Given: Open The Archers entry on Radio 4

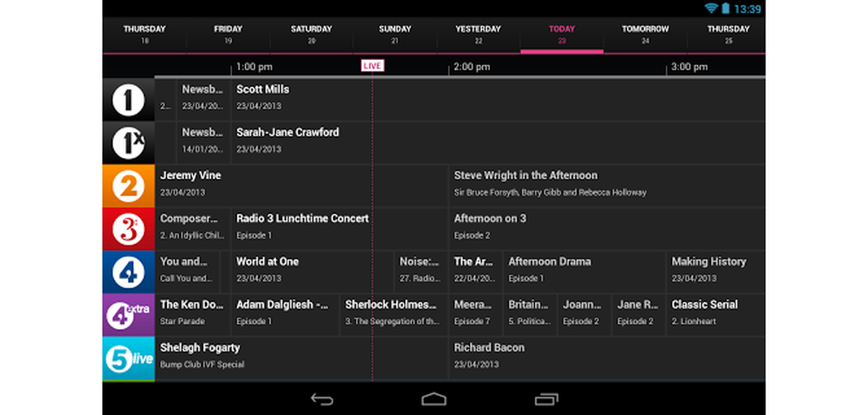Looking at the screenshot, I should pyautogui.click(x=476, y=272).
